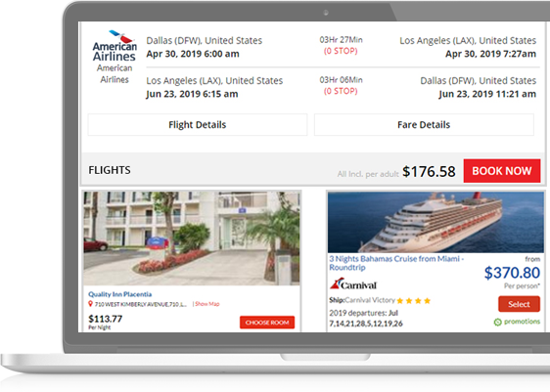The height and width of the screenshot is (392, 550).
Task: Open the Quality Inn Placentia link
Action: pyautogui.click(x=119, y=294)
